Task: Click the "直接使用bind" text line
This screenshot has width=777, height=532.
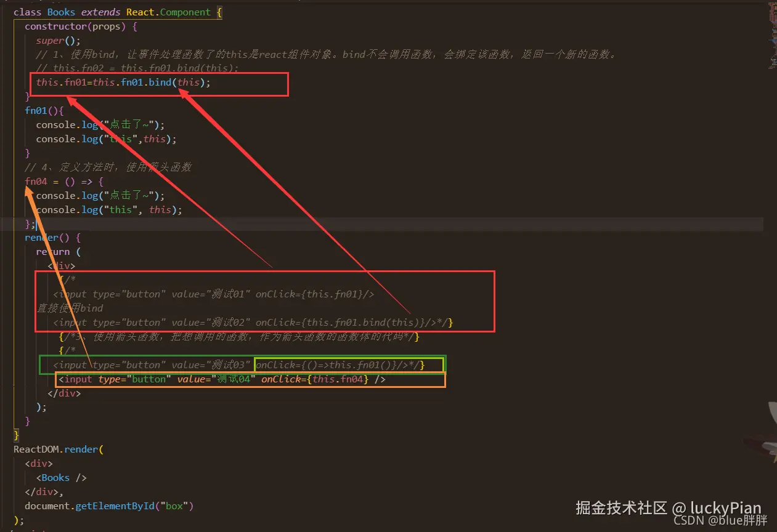Action: coord(70,308)
